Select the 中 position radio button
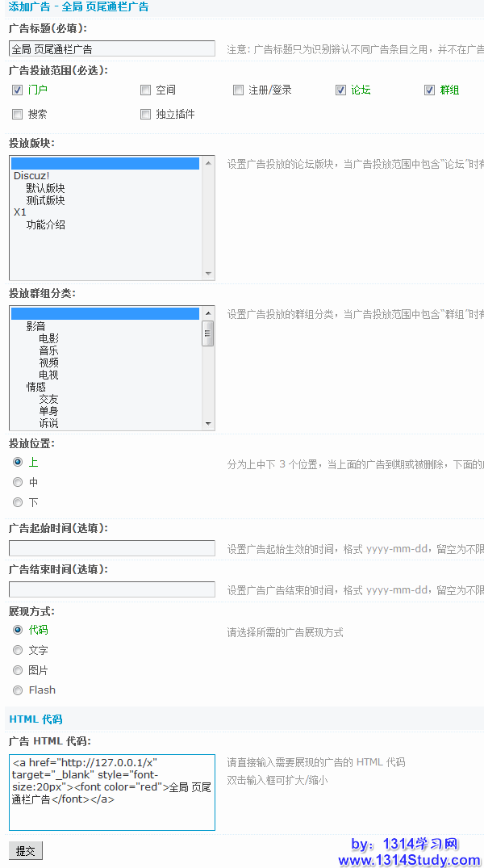This screenshot has height=868, width=484. [18, 482]
